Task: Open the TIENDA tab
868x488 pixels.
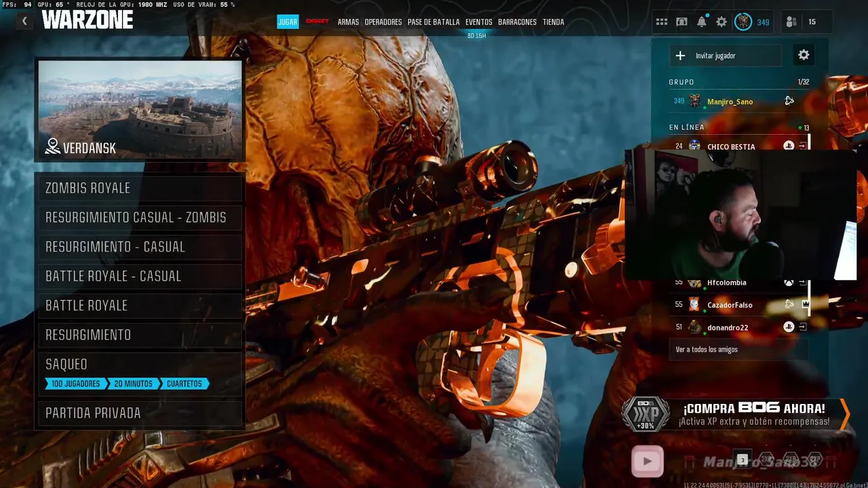Action: [x=553, y=22]
